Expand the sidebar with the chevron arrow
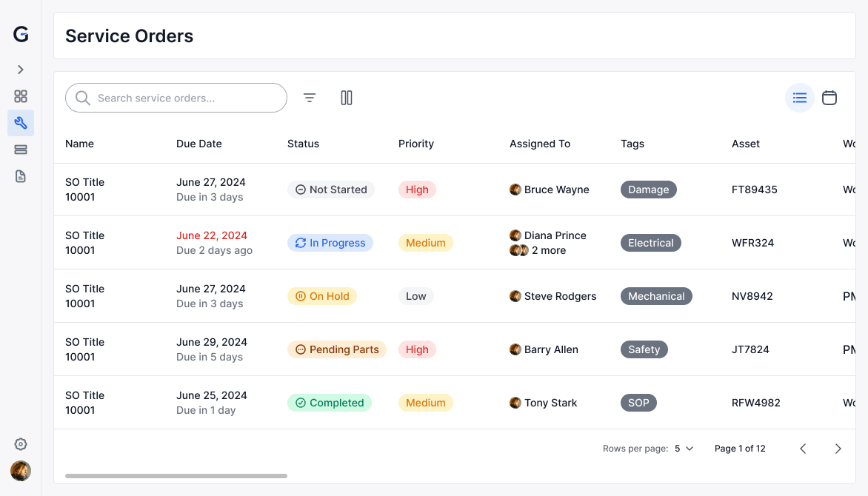The image size is (868, 496). pos(21,69)
